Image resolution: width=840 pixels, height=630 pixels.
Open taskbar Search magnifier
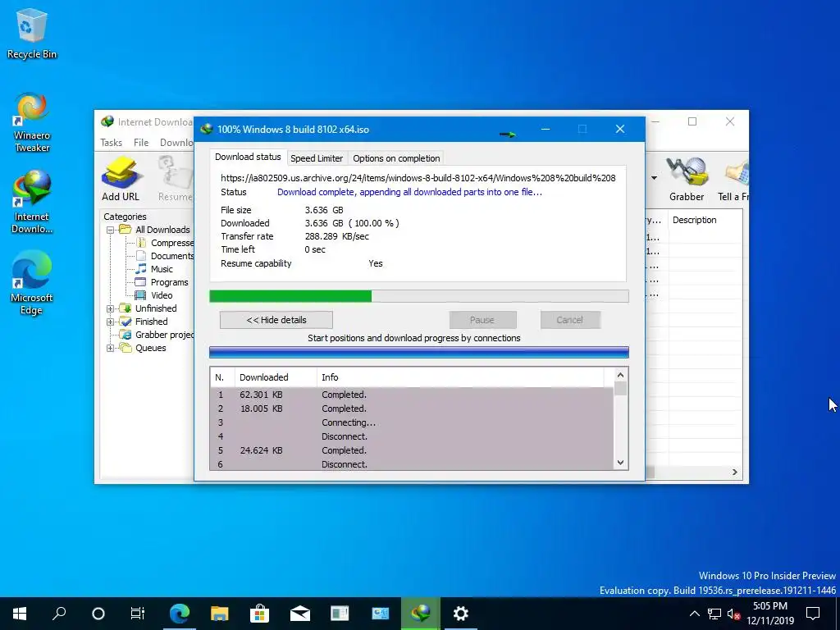coord(59,614)
